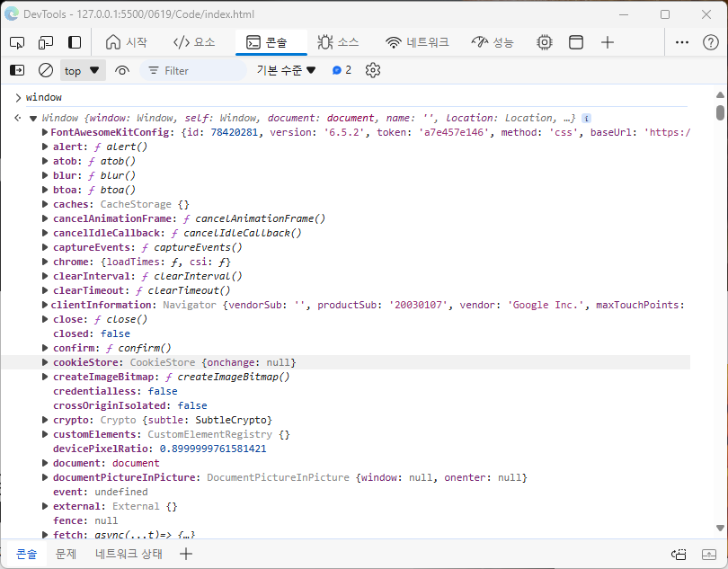This screenshot has width=728, height=569.
Task: Open the 기본 수준 log level dropdown
Action: [x=286, y=71]
